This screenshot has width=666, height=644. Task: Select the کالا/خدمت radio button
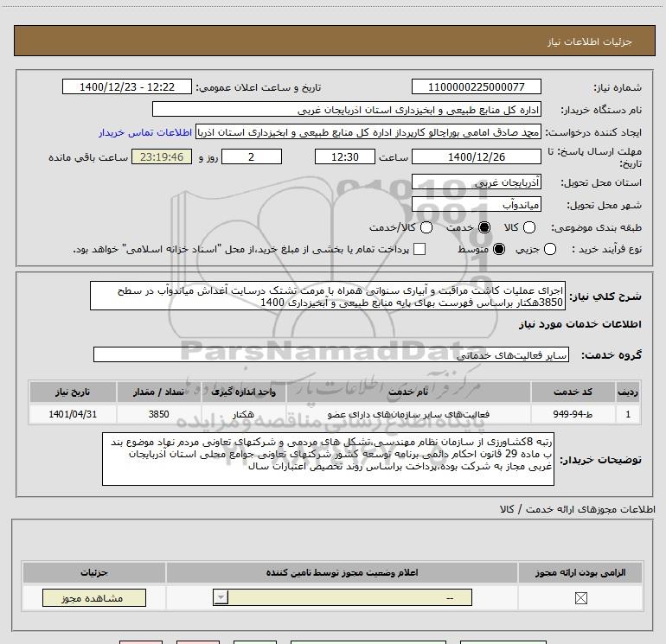[426, 227]
